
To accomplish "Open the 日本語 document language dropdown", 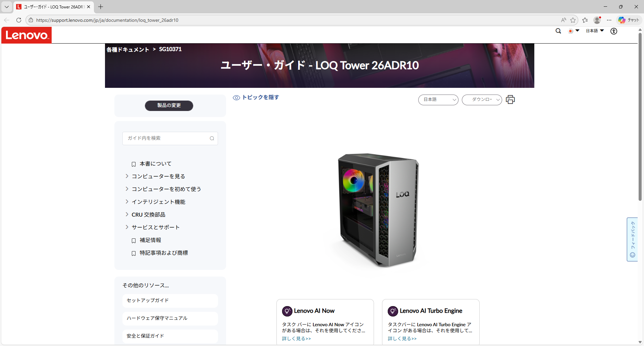I will pyautogui.click(x=438, y=100).
